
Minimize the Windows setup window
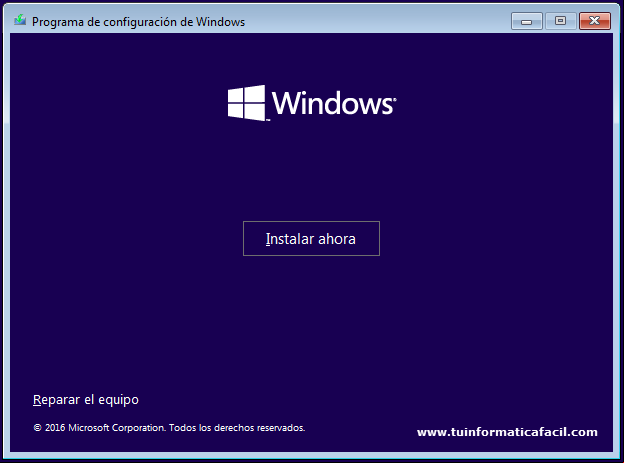[526, 21]
